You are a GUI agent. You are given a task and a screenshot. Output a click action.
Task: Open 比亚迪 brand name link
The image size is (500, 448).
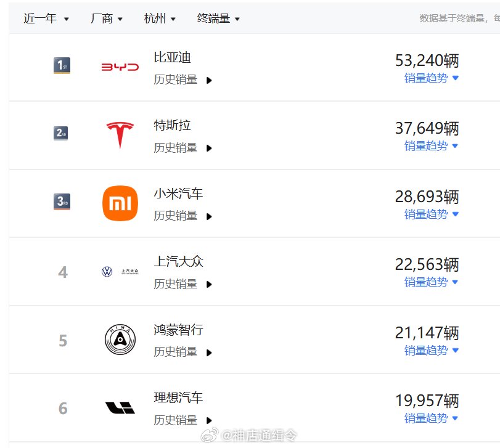[x=172, y=58]
